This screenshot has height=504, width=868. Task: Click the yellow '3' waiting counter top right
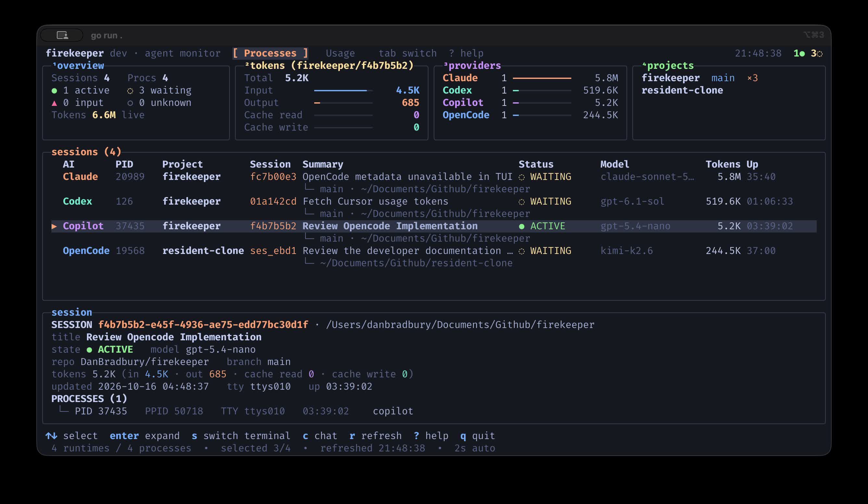[x=817, y=53]
